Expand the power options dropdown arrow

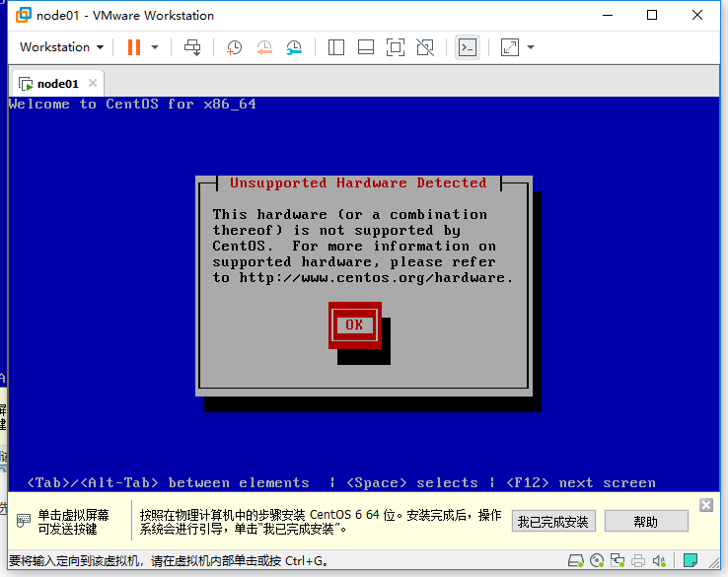155,47
